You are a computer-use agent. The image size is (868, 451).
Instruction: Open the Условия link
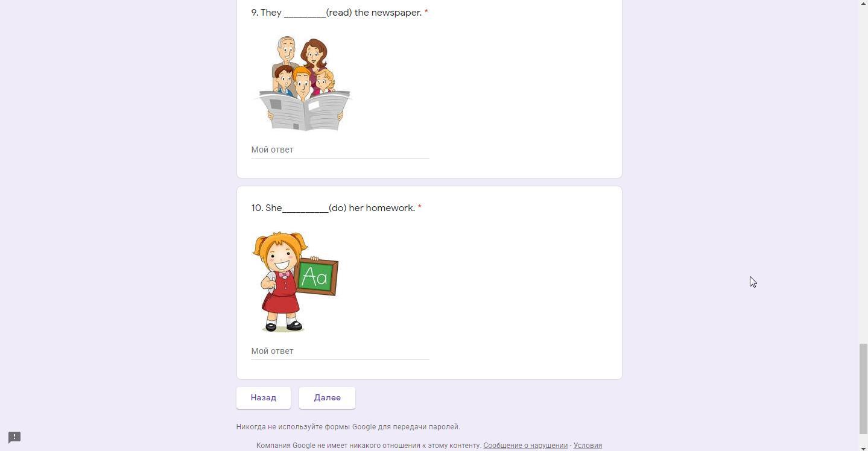click(x=588, y=446)
